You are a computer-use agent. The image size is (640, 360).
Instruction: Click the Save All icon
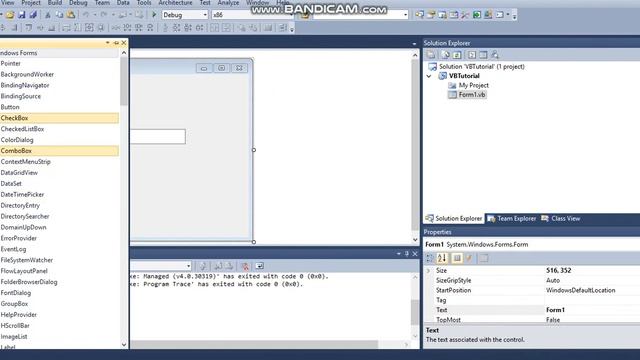point(33,15)
